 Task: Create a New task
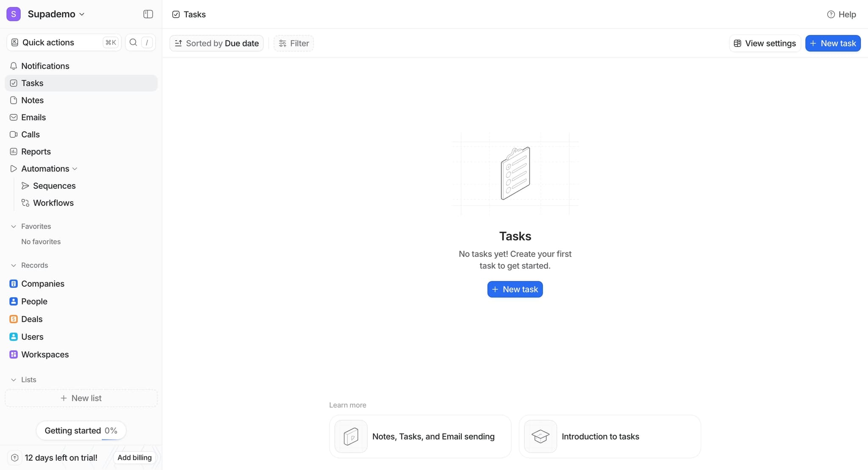coord(832,43)
